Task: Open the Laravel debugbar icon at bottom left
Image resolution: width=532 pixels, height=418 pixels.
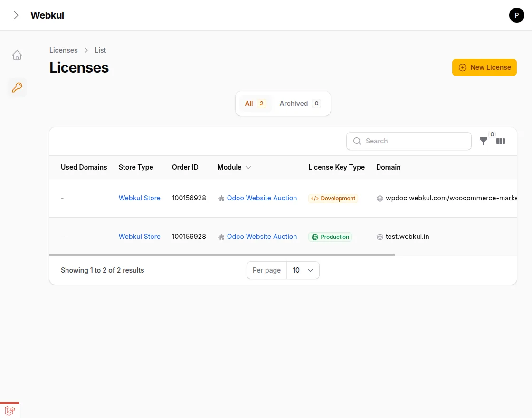Action: coord(10,410)
